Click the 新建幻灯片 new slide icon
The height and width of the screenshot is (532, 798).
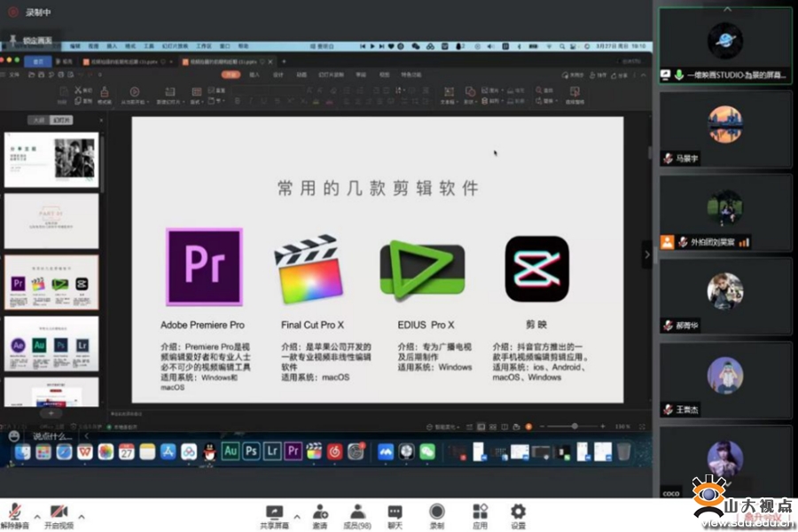click(169, 91)
